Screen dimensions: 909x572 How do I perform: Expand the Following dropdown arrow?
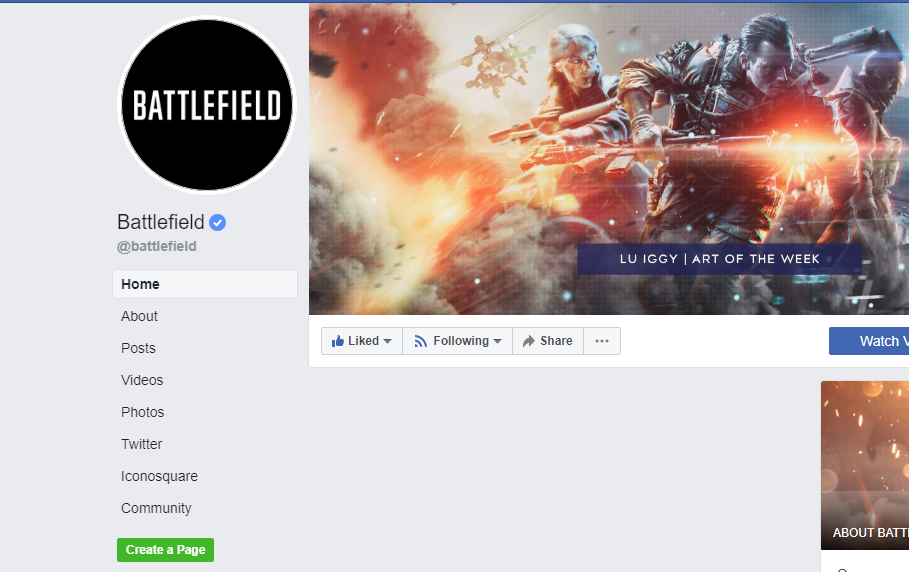497,341
